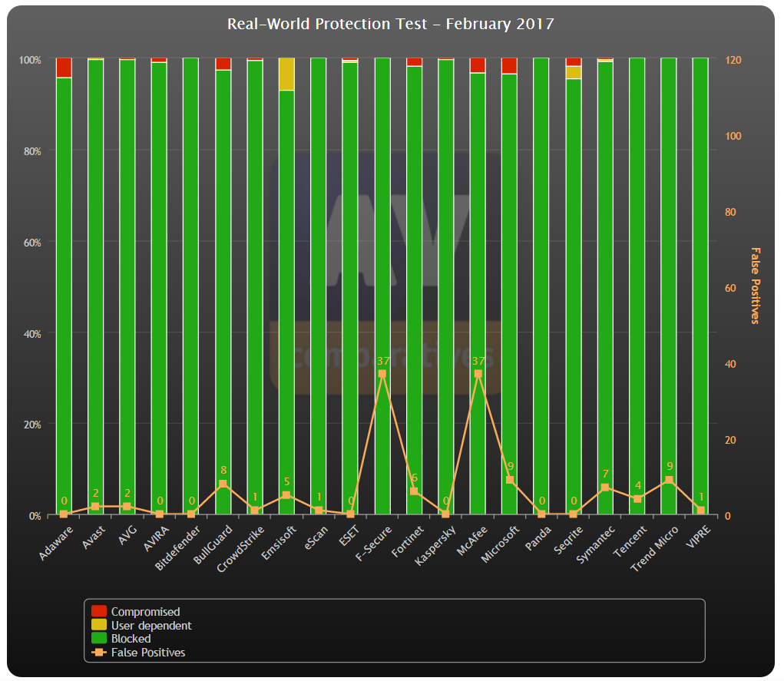
Task: Select the Seqrite axis label
Action: pos(568,540)
